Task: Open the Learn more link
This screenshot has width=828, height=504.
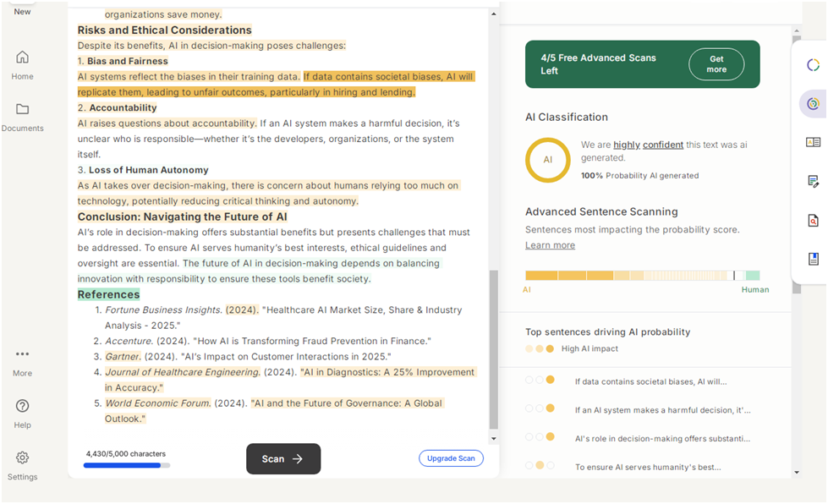Action: tap(550, 245)
